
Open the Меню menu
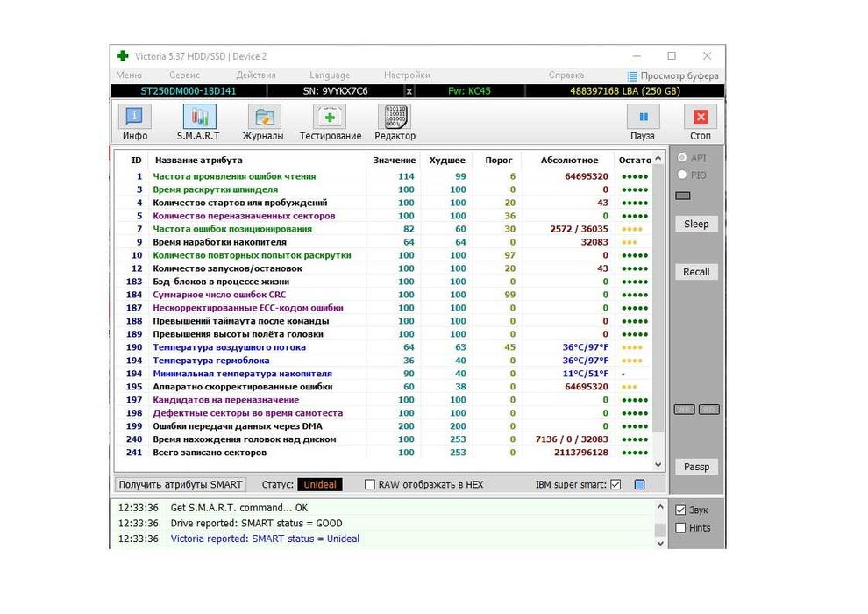point(129,75)
